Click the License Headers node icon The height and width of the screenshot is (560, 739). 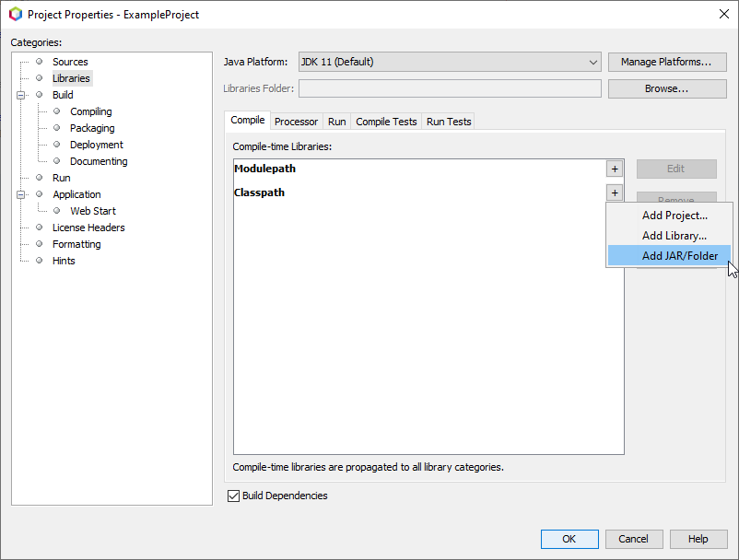38,227
